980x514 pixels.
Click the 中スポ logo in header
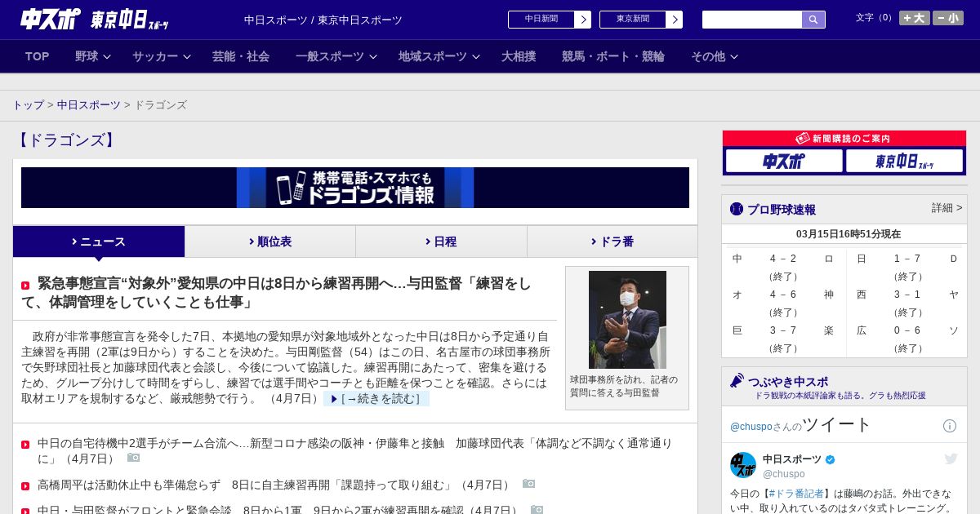click(x=51, y=19)
